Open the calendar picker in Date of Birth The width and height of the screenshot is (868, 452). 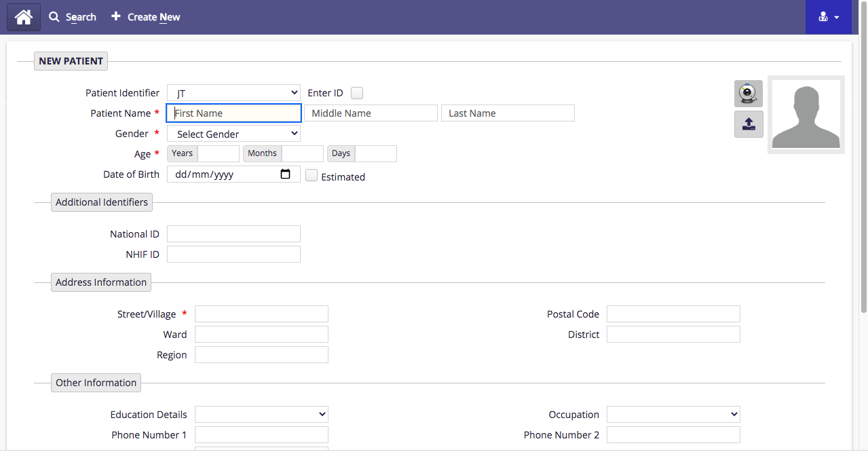click(286, 174)
